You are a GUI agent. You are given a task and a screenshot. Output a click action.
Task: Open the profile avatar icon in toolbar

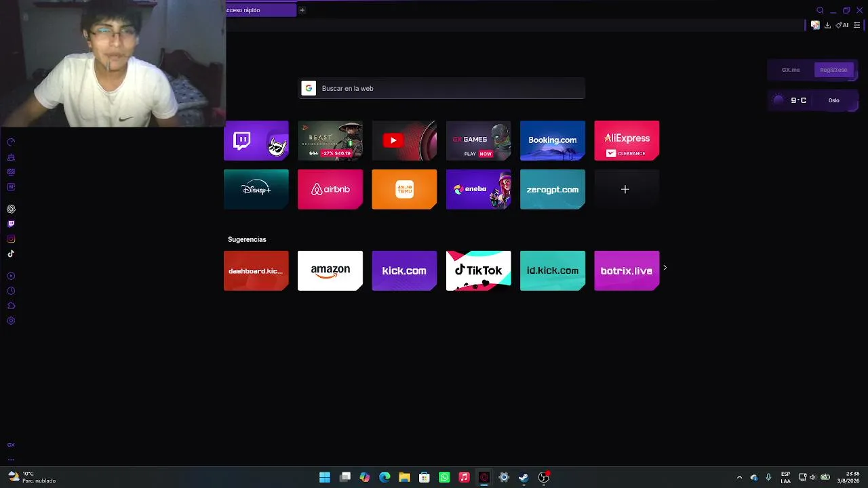pos(815,25)
